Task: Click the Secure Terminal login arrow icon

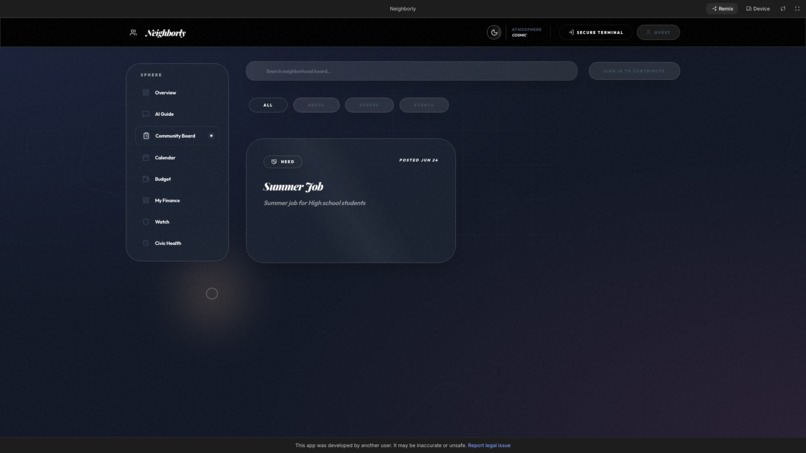Action: click(x=571, y=32)
